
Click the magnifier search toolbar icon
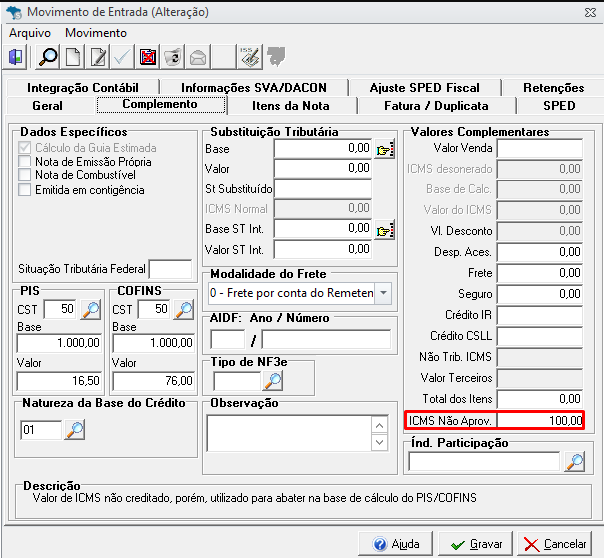[48, 57]
